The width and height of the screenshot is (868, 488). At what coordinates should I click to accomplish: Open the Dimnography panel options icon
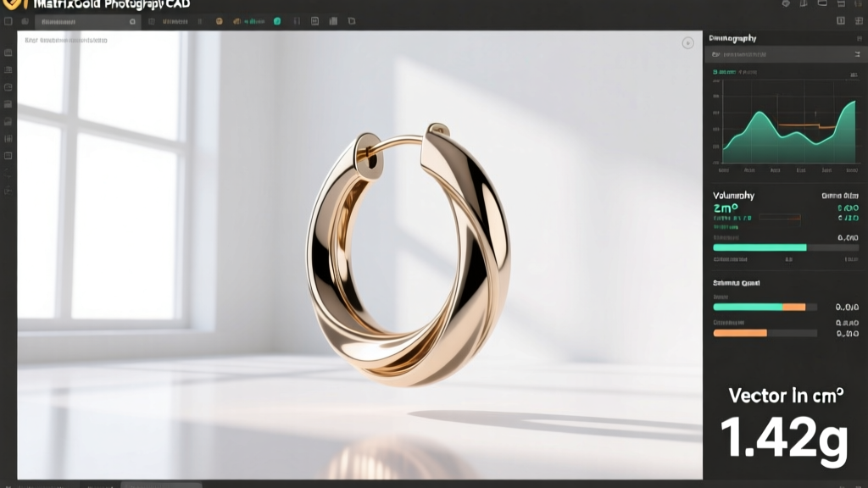point(860,38)
